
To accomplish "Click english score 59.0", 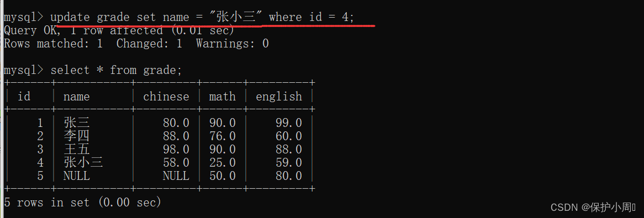I will (289, 163).
